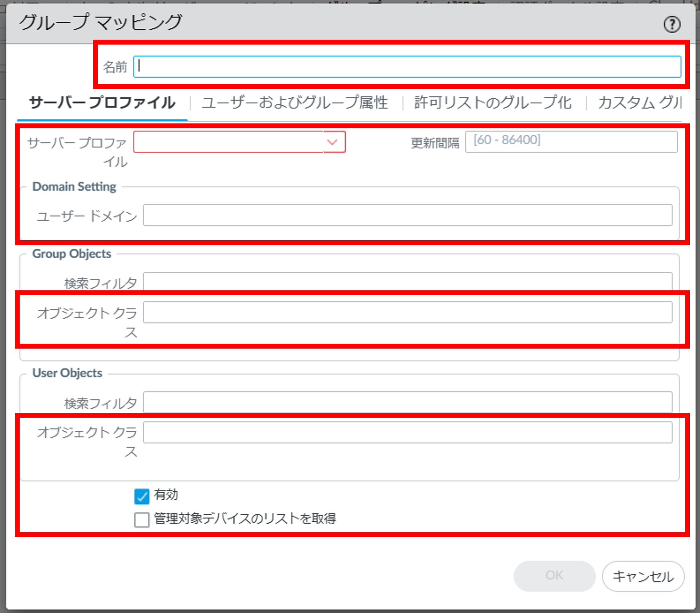Expand the サーバー プロファイル dropdown arrow
This screenshot has height=613, width=700.
332,142
